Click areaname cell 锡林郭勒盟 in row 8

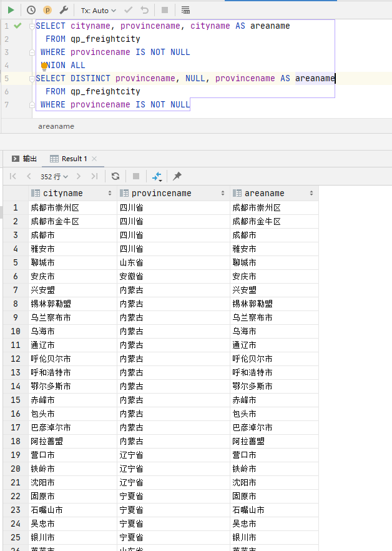[274, 304]
